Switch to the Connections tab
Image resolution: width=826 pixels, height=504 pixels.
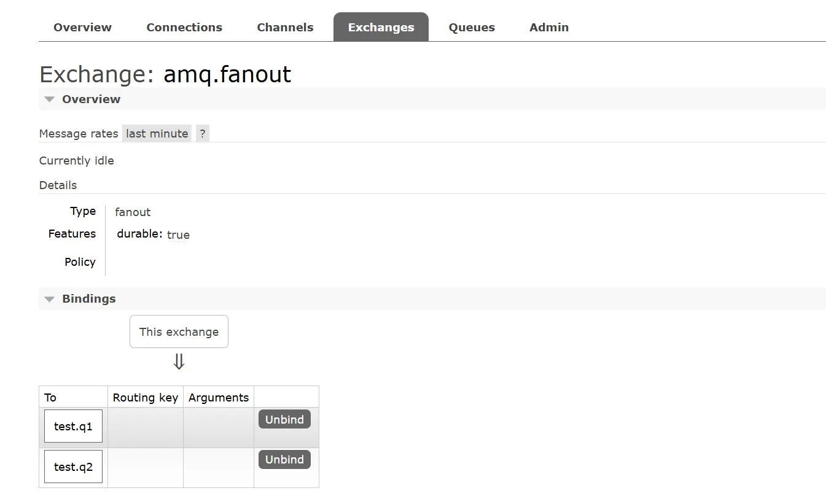(x=184, y=28)
